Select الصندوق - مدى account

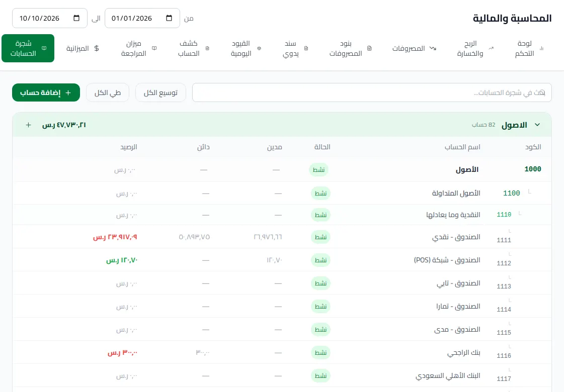457,330
